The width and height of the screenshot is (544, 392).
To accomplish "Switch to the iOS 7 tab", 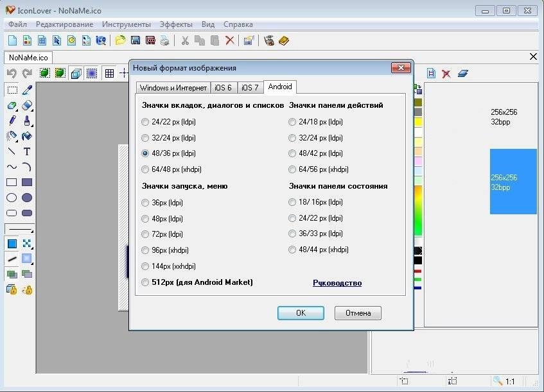I will point(250,88).
